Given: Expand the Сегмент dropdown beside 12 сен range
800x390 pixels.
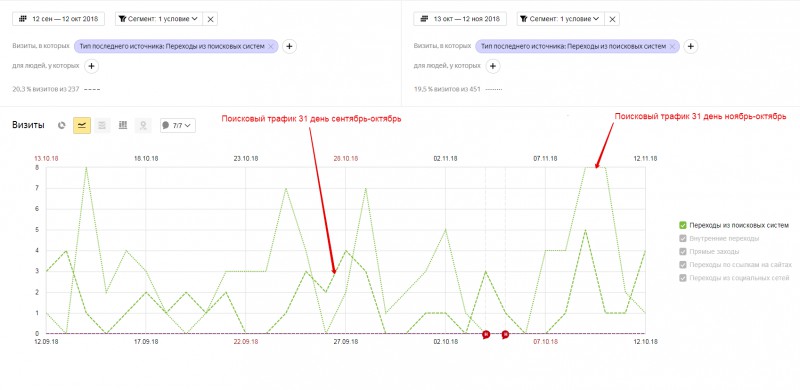Looking at the screenshot, I should [158, 19].
